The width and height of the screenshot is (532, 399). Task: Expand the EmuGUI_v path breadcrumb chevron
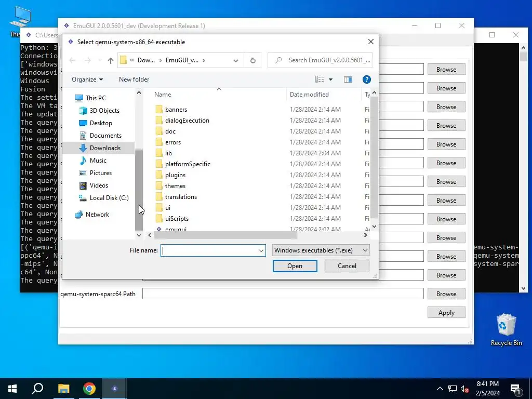pyautogui.click(x=204, y=60)
